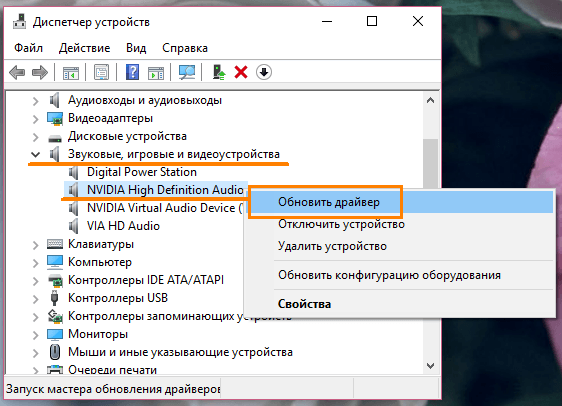The image size is (562, 406).
Task: Choose Удалить устройство in the context menu
Action: (x=401, y=246)
